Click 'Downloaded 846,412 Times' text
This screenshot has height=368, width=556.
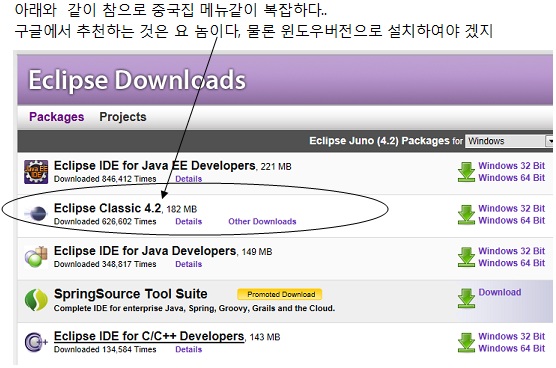[105, 179]
